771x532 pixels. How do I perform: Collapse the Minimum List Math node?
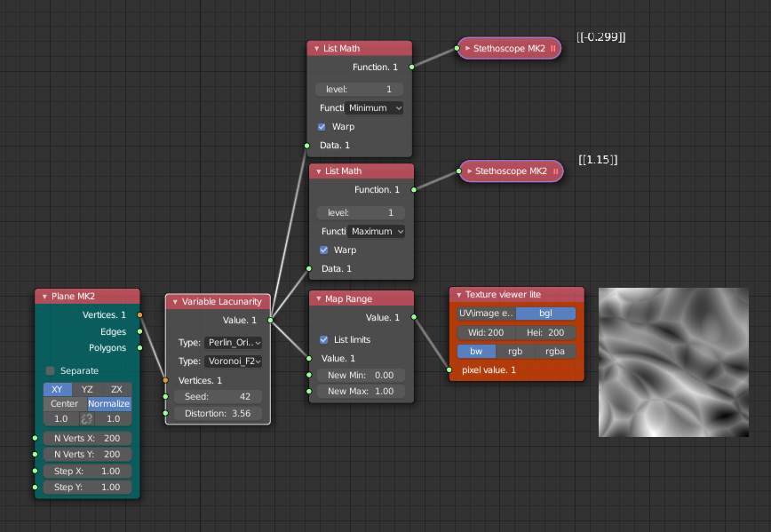click(316, 49)
